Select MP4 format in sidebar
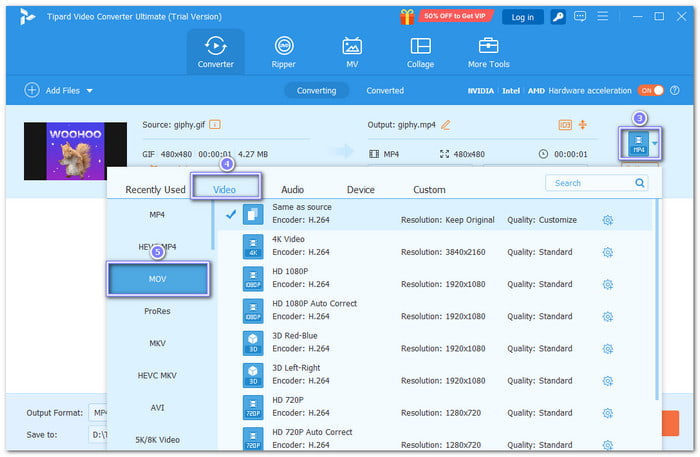 coord(157,215)
